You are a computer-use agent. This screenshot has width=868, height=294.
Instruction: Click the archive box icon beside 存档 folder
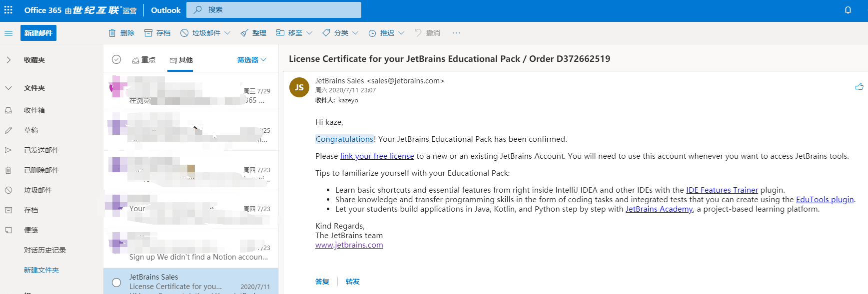[8, 210]
